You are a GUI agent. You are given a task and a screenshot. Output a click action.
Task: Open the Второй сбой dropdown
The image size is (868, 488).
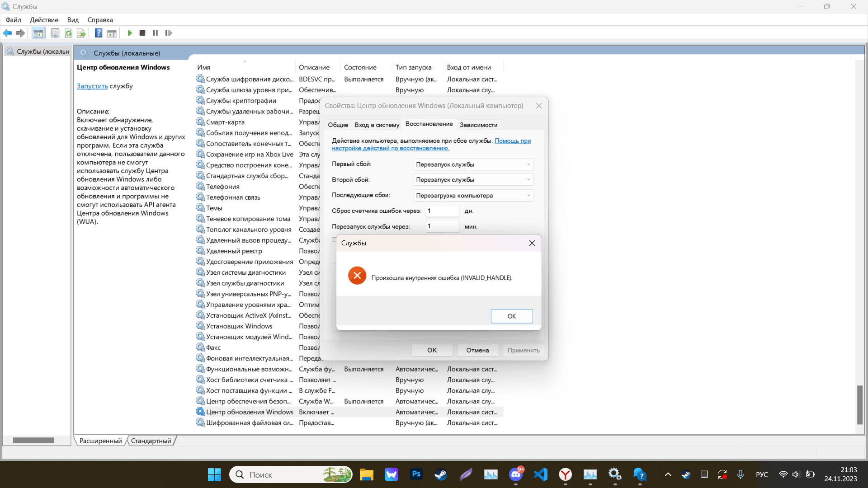(x=473, y=180)
